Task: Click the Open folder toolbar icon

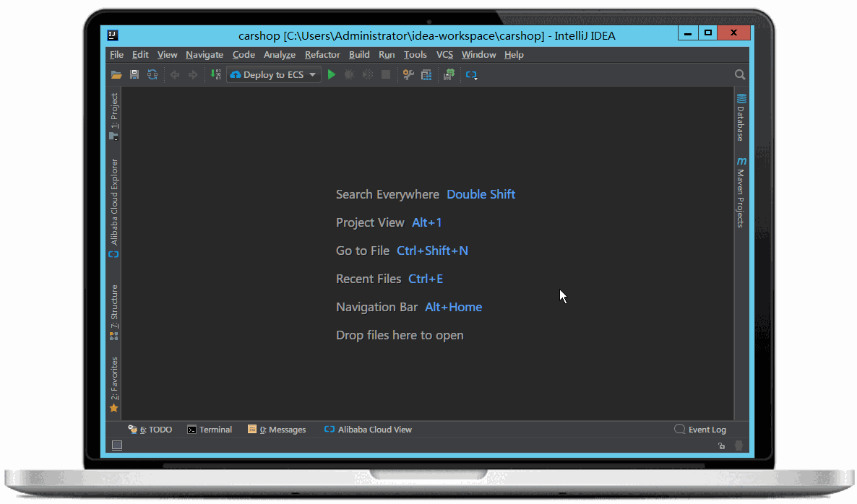Action: 116,75
